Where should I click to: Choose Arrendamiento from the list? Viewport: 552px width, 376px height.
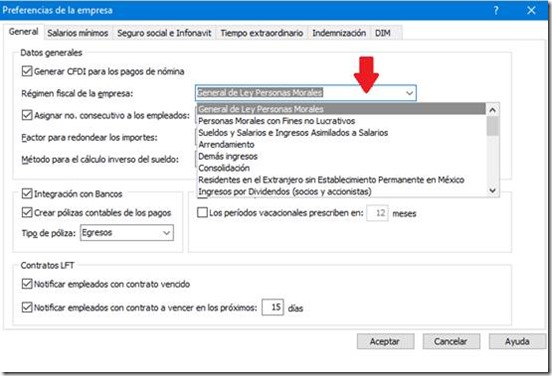pyautogui.click(x=341, y=144)
